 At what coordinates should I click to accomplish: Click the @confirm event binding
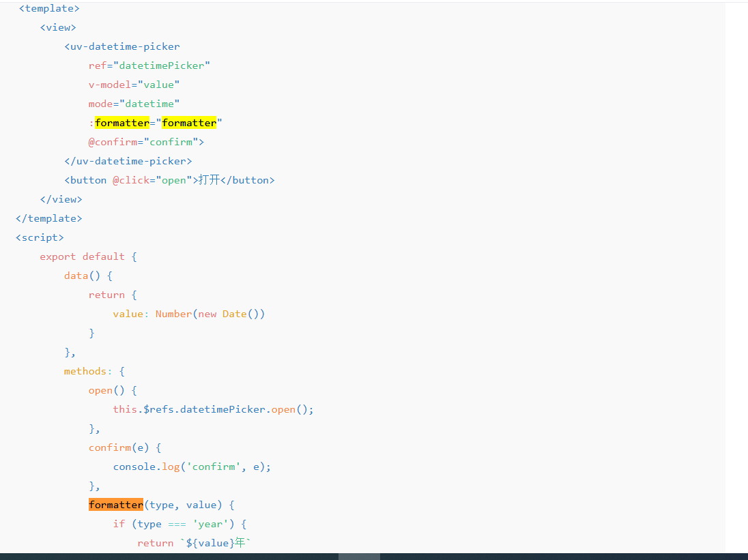click(143, 142)
